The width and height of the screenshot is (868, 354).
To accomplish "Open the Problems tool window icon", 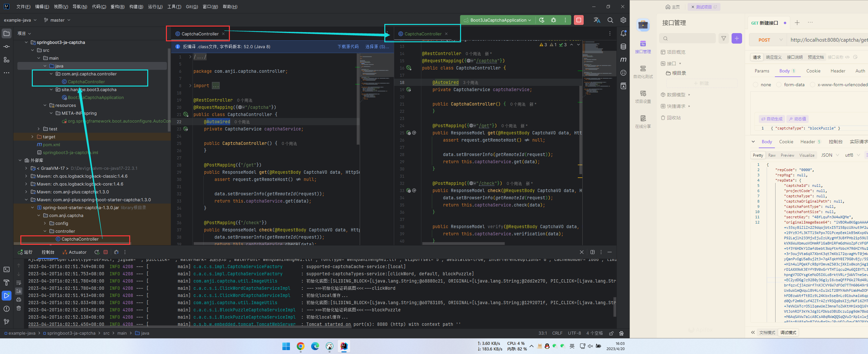I will (7, 308).
